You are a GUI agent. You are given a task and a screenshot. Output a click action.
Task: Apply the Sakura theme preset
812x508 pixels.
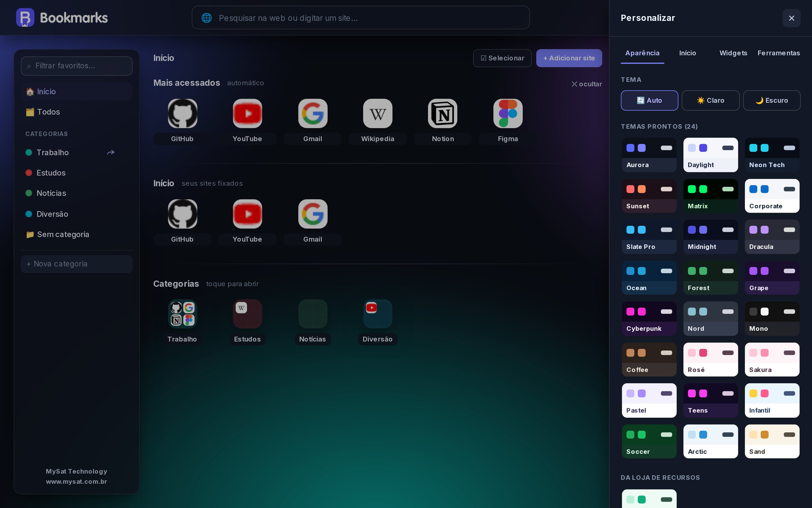(772, 360)
